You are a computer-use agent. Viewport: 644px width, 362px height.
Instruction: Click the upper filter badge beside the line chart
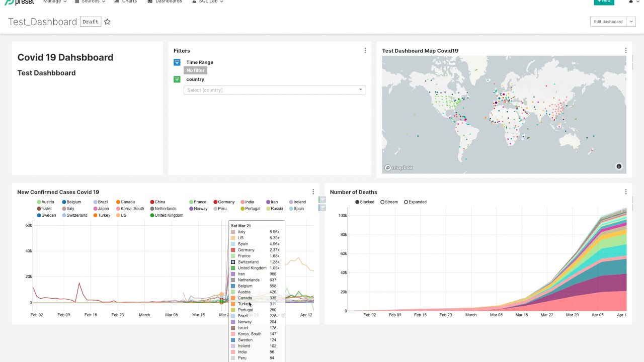click(323, 200)
